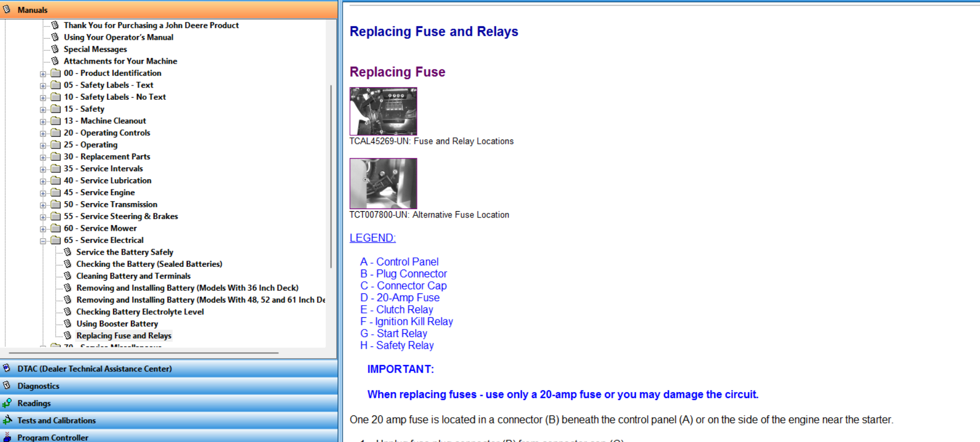The width and height of the screenshot is (980, 442).
Task: Click document icon beside Using Your Operator's Manual
Action: (55, 37)
